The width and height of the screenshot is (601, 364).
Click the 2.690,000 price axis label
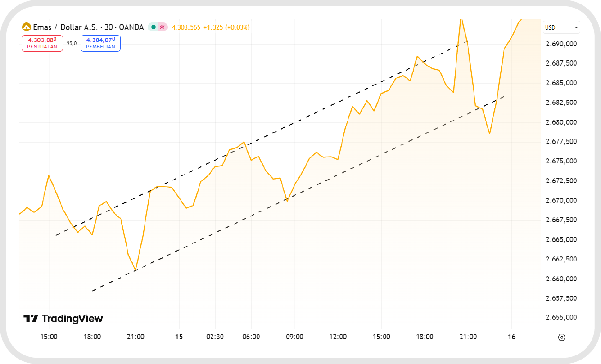(561, 44)
